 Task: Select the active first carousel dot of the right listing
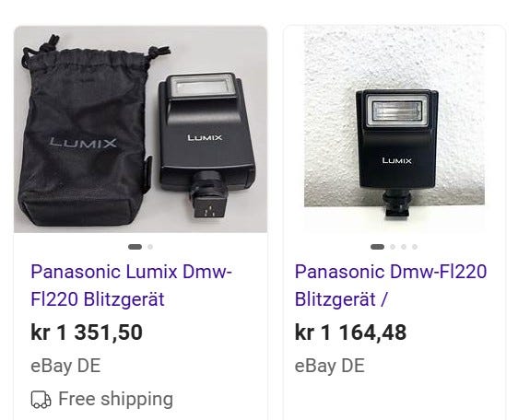coord(377,247)
